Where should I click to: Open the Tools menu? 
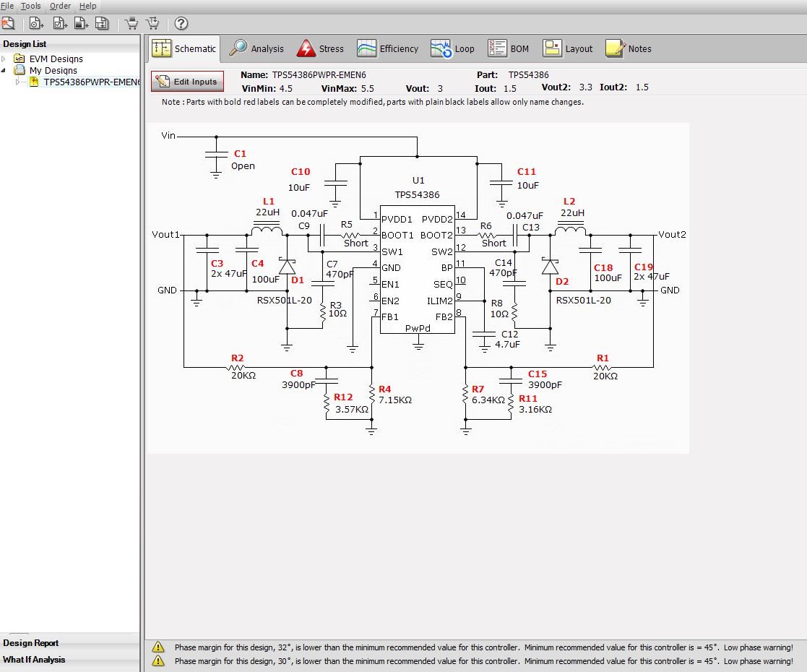pyautogui.click(x=31, y=7)
